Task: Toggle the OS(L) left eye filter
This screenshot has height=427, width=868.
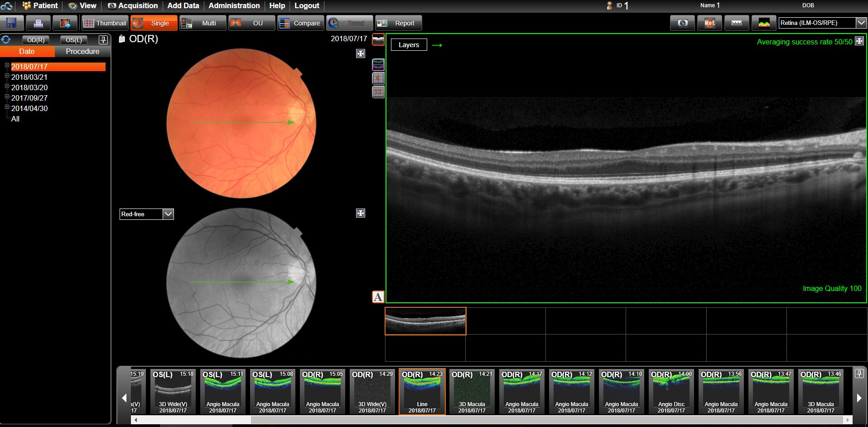Action: pyautogui.click(x=74, y=40)
